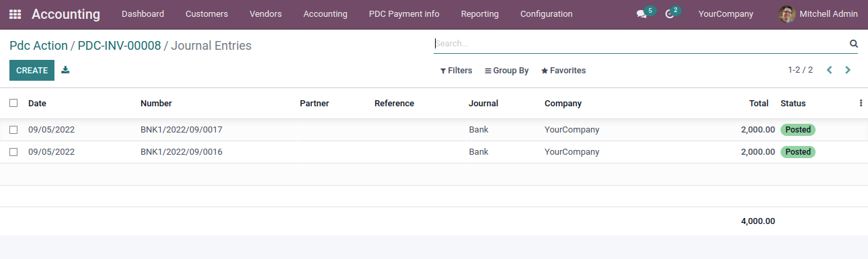Viewport: 868px width, 259px height.
Task: Expand the Filters dropdown
Action: [x=457, y=71]
